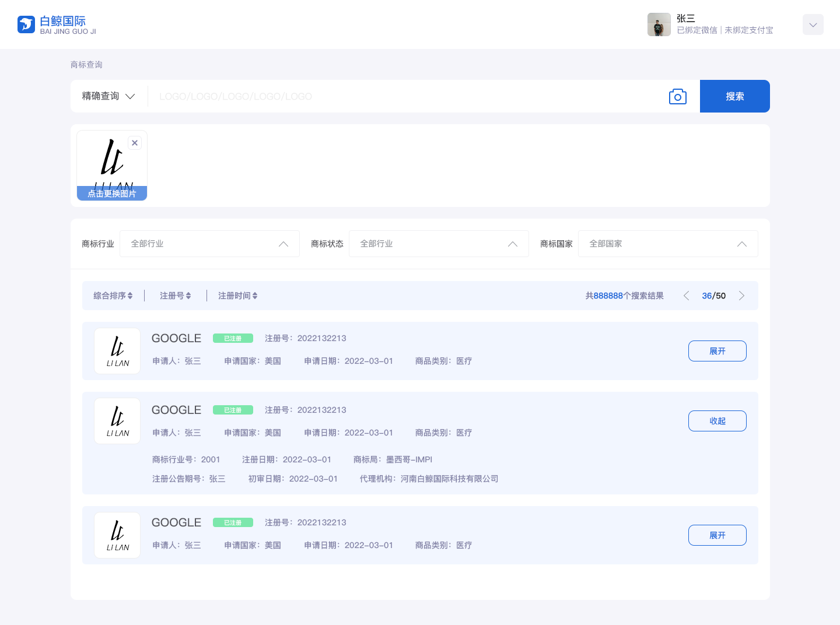Click the camera icon for image search
This screenshot has height=625, width=840.
coord(677,96)
